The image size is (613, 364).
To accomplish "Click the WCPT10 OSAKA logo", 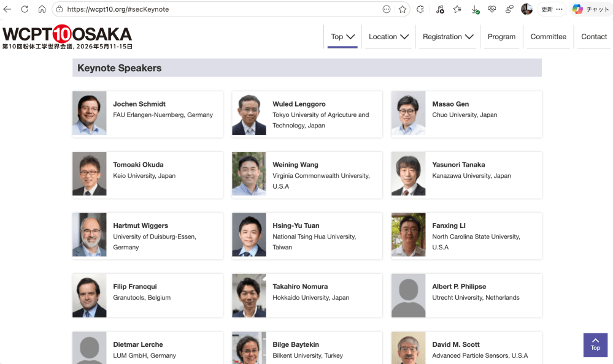I will (x=66, y=36).
